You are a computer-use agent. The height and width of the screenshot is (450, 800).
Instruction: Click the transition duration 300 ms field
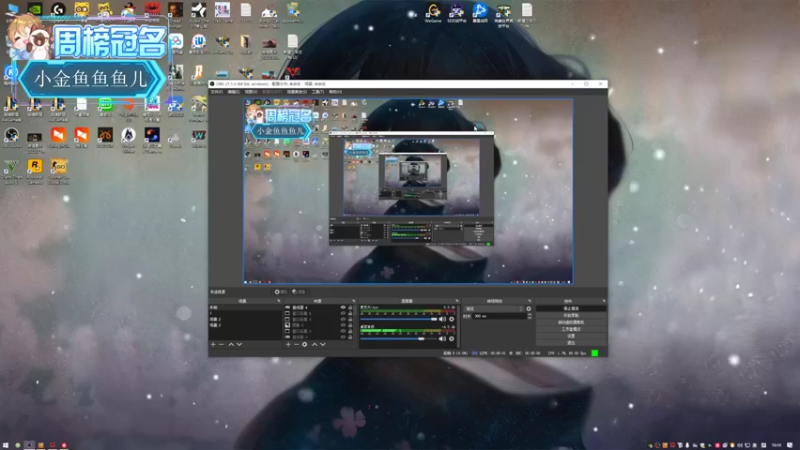click(x=499, y=316)
